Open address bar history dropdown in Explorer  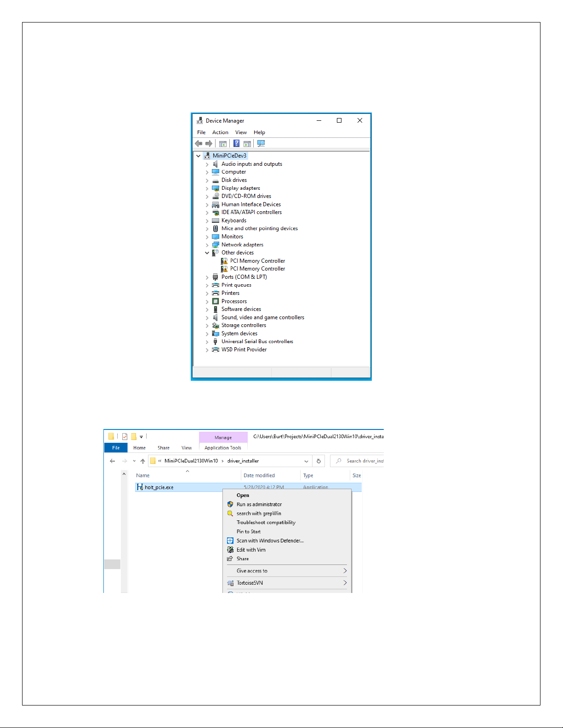(x=306, y=461)
